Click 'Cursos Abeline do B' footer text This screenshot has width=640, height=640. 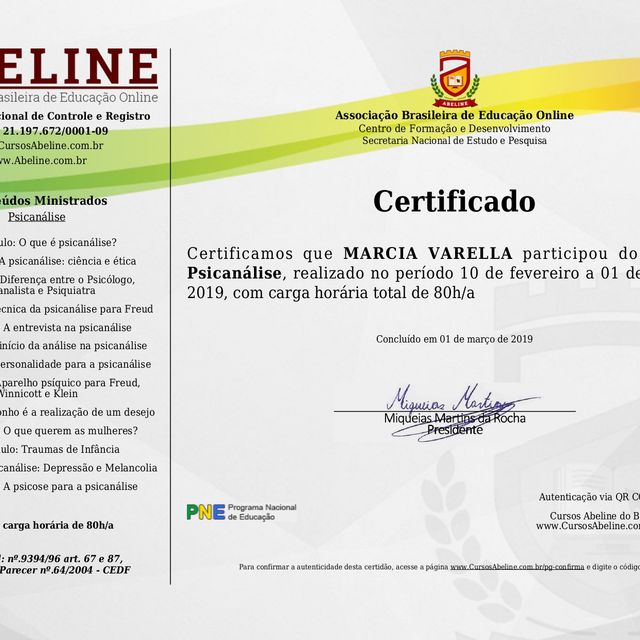[595, 516]
